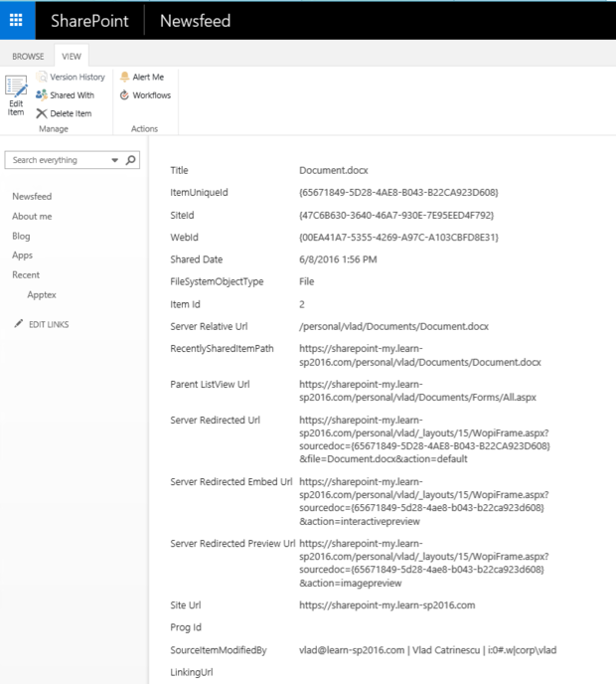The height and width of the screenshot is (684, 616).
Task: Open the Newsfeed header link
Action: click(x=196, y=21)
